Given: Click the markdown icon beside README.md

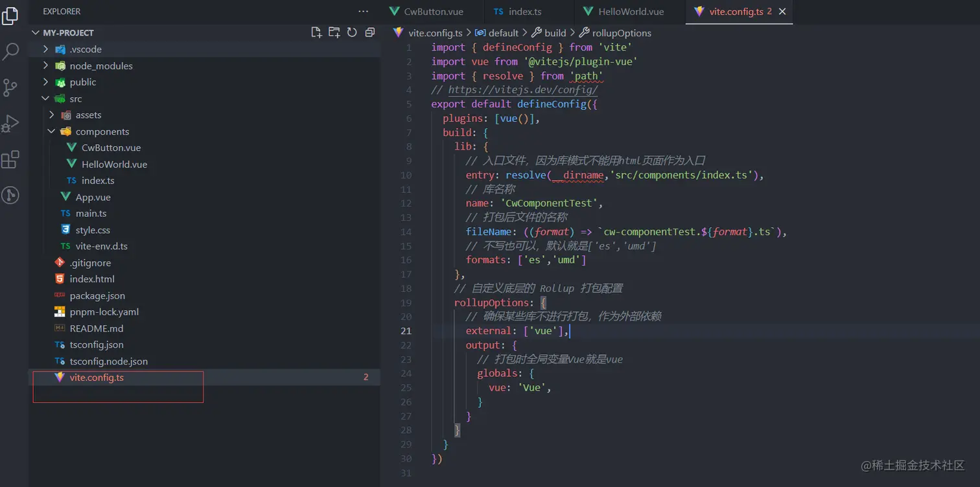Looking at the screenshot, I should click(60, 328).
